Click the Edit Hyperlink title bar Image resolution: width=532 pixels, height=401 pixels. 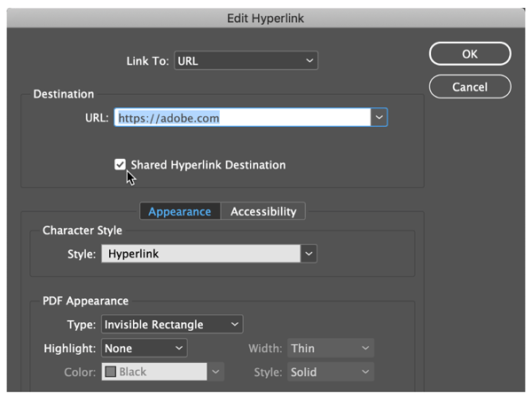266,18
